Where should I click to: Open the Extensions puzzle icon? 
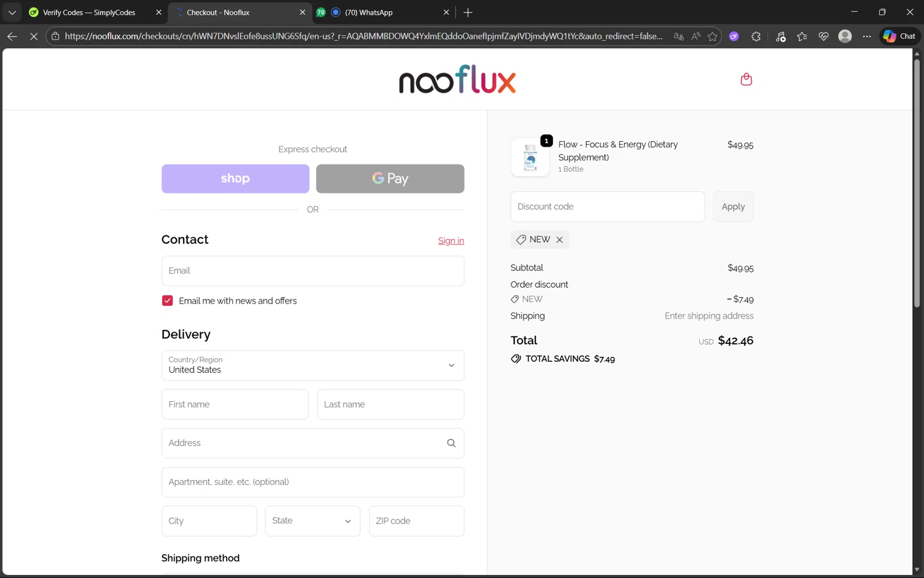tap(756, 36)
